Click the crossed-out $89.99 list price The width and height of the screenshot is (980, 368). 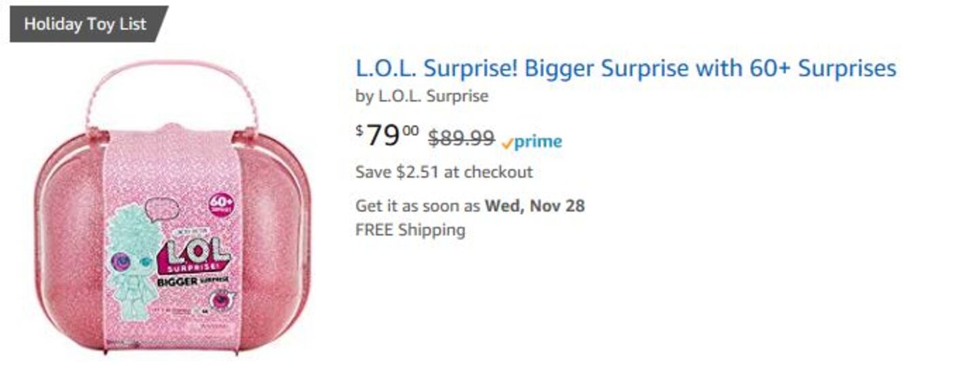click(x=461, y=138)
